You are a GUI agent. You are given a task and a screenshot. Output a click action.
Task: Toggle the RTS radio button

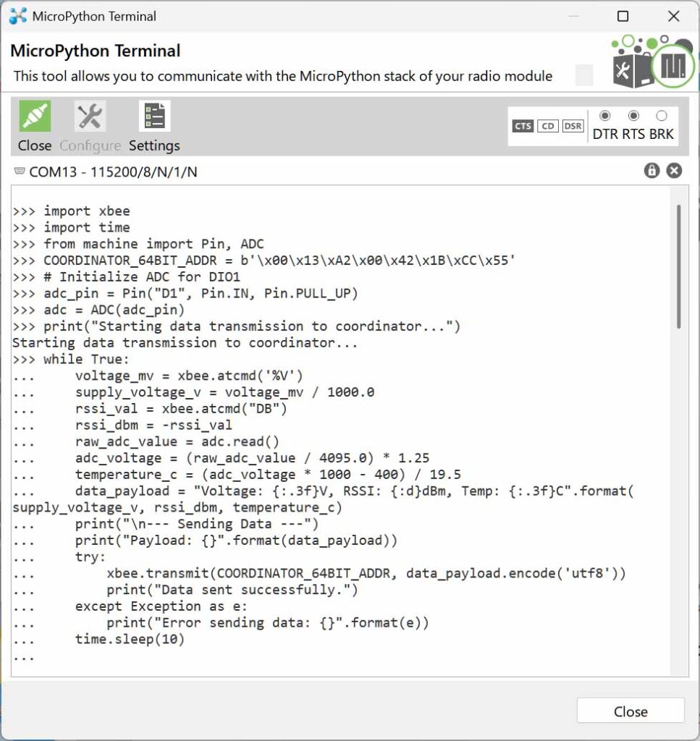coord(633,116)
